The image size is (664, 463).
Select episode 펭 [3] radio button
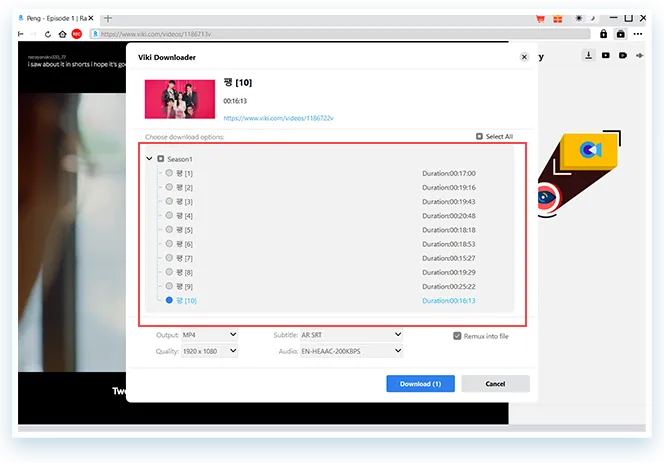coord(169,201)
